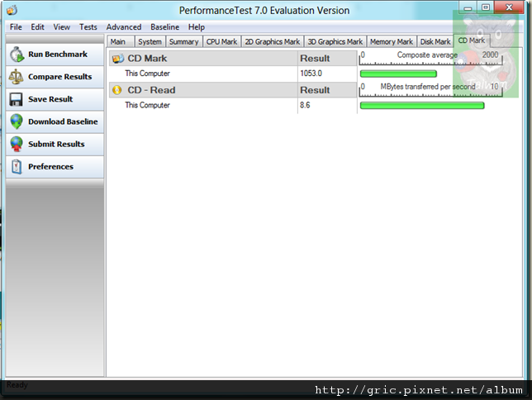
Task: Click the CD - Read section header
Action: click(203, 90)
